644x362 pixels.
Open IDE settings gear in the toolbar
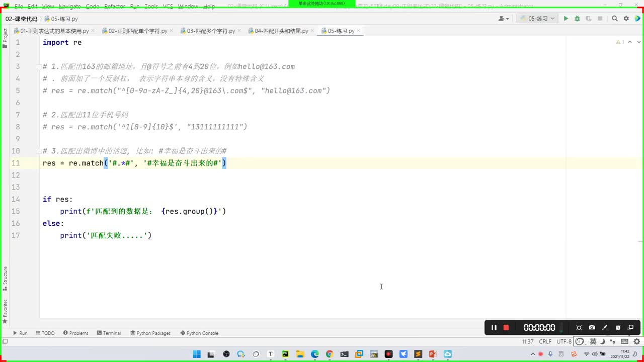626,19
